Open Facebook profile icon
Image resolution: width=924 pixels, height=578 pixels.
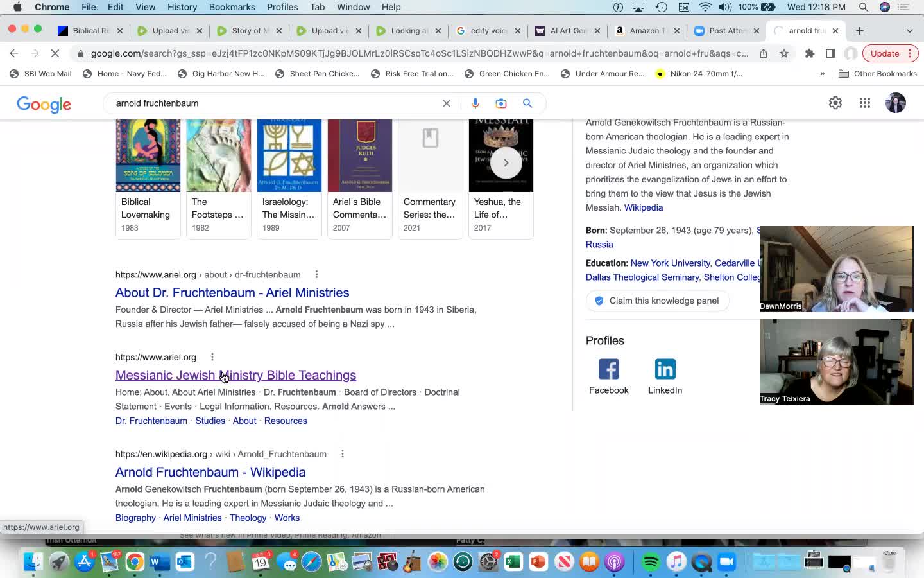[609, 369]
